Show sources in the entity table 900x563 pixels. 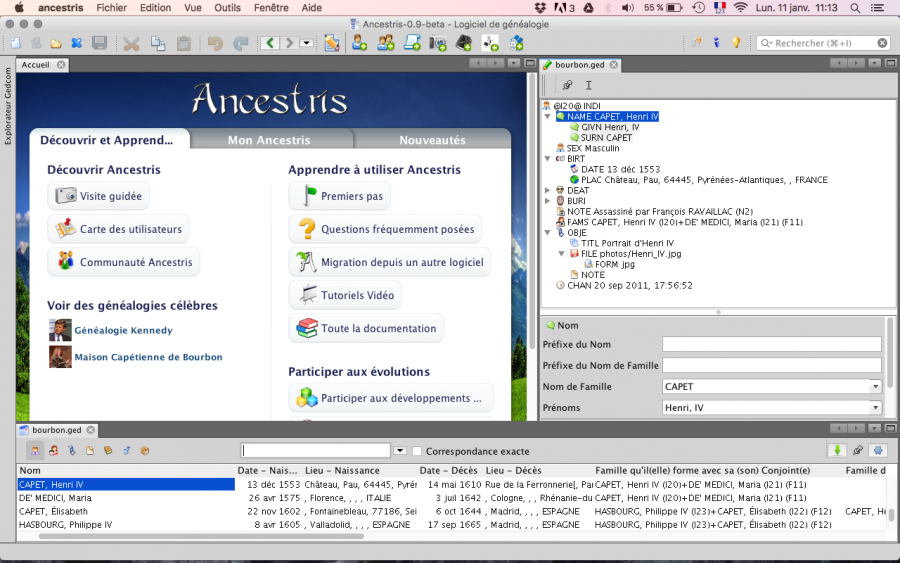click(108, 451)
